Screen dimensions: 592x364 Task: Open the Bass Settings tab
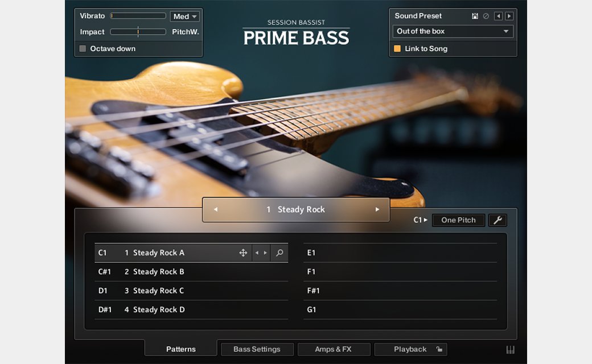(257, 349)
